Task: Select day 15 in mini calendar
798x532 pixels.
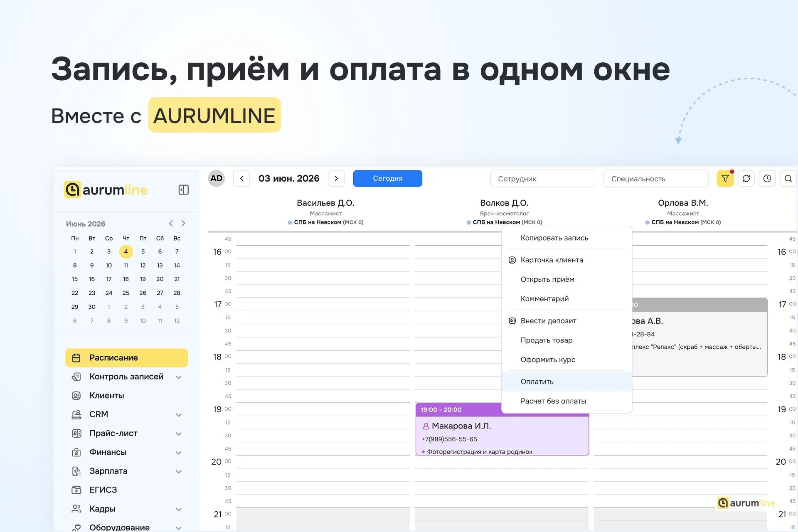Action: click(75, 279)
